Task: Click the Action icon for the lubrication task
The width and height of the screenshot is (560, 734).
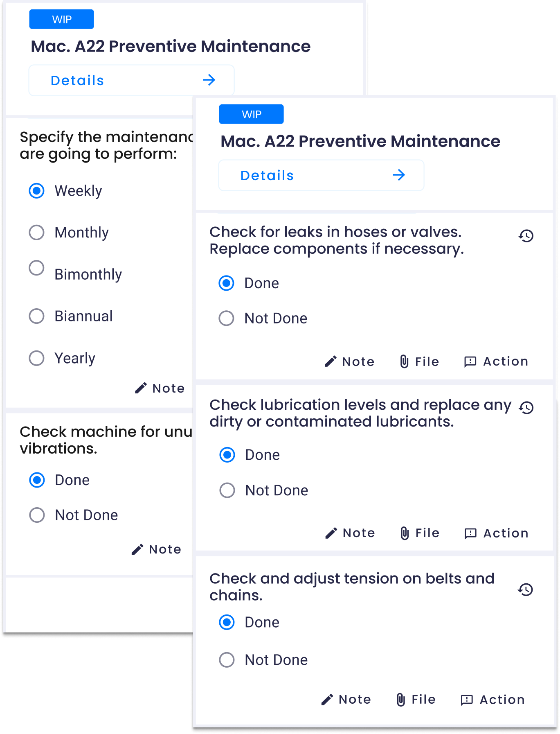Action: (496, 533)
